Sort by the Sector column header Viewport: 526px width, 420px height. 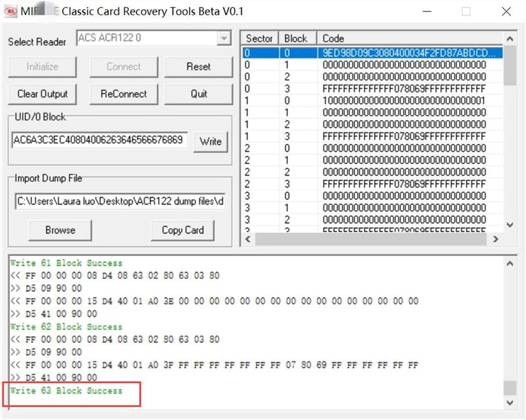[259, 38]
